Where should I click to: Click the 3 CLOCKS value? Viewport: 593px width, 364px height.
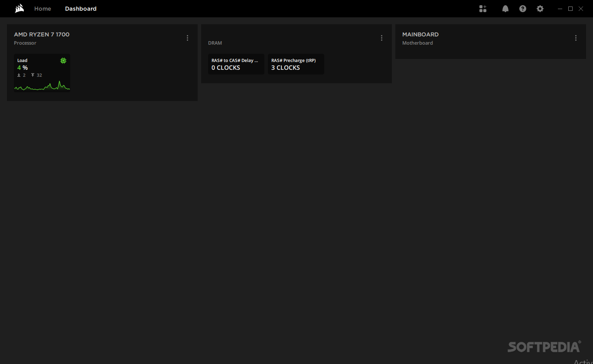coord(286,68)
